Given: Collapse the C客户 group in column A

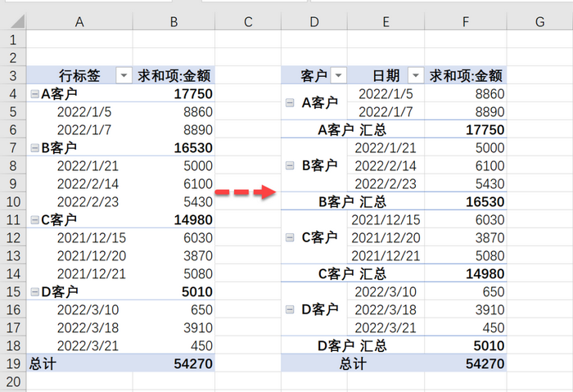Looking at the screenshot, I should (x=34, y=219).
